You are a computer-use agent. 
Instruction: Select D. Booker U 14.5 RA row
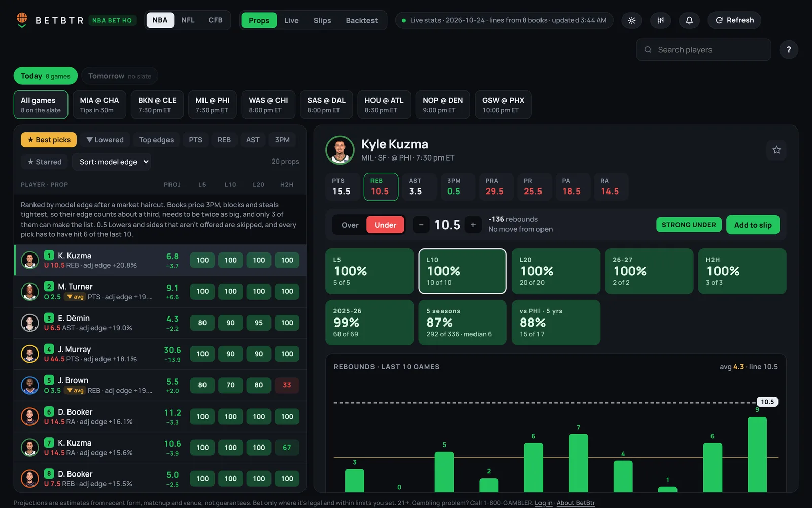coord(160,417)
